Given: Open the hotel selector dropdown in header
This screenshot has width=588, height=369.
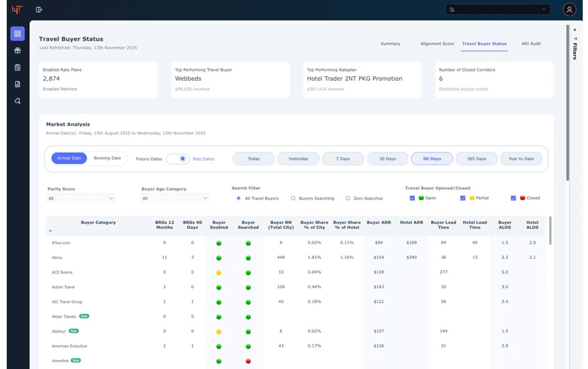Looking at the screenshot, I should (x=498, y=10).
